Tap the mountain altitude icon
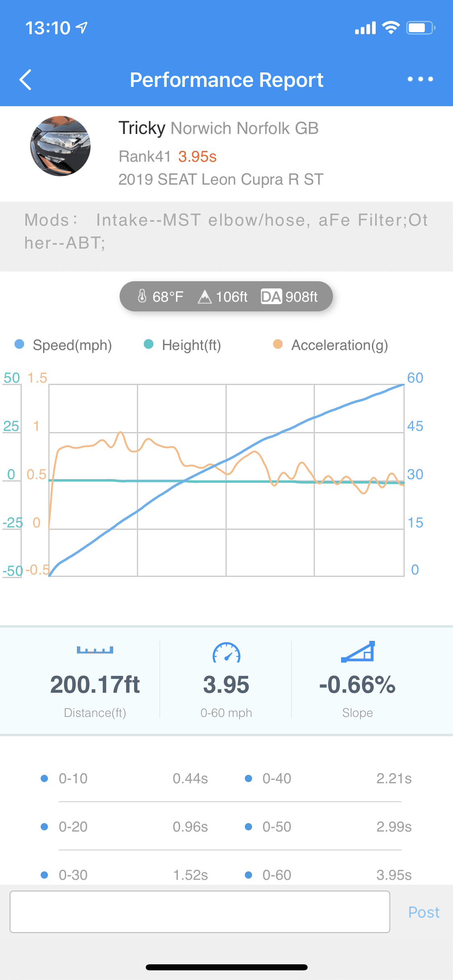Viewport: 453px width, 980px height. [205, 297]
